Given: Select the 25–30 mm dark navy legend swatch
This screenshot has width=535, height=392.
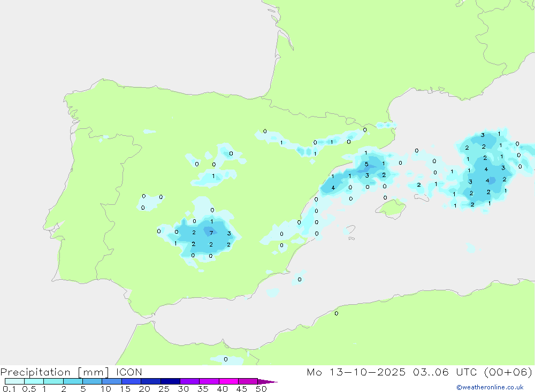Looking at the screenshot, I should click(x=170, y=381).
